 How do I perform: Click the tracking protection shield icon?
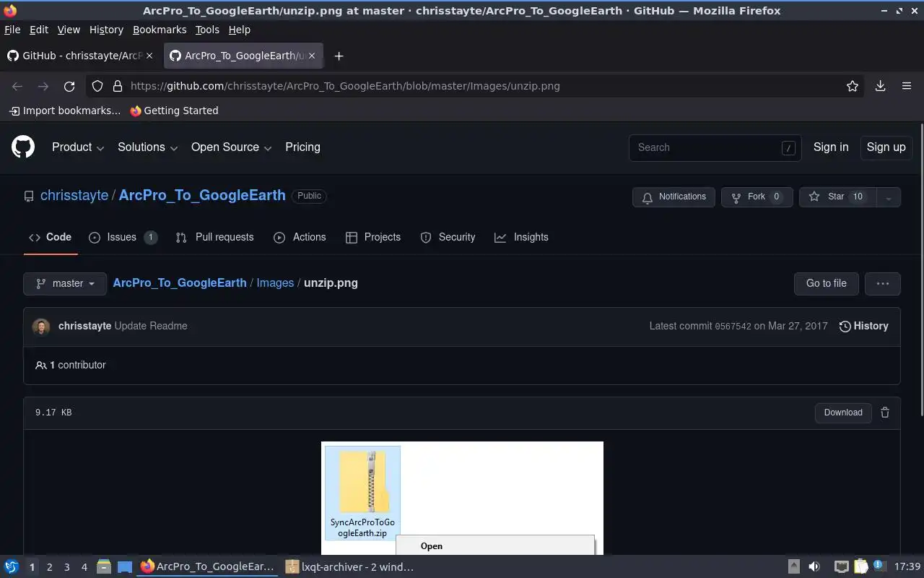pos(97,86)
